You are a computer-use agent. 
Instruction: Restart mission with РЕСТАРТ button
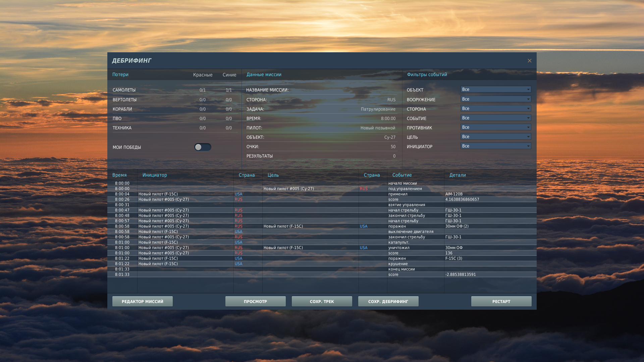[x=501, y=301]
